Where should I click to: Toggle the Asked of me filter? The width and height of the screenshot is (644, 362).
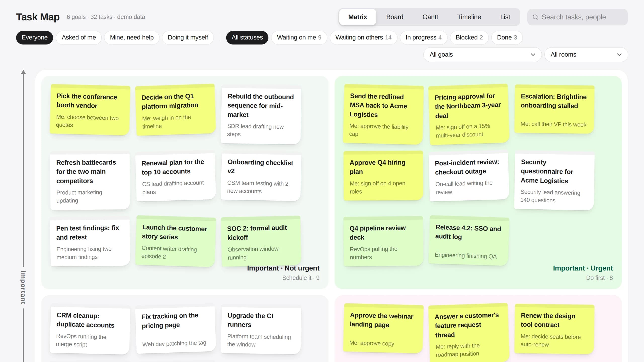(79, 37)
